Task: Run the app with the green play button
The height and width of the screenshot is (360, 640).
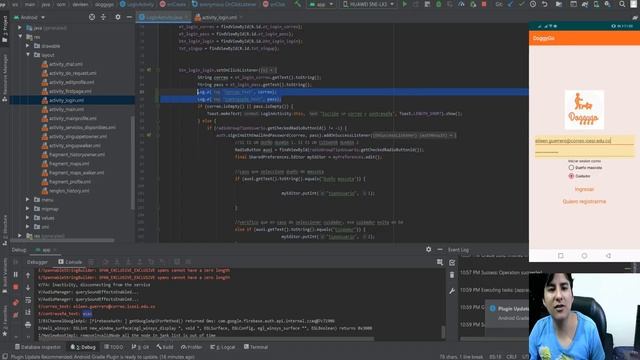Action: [404, 4]
